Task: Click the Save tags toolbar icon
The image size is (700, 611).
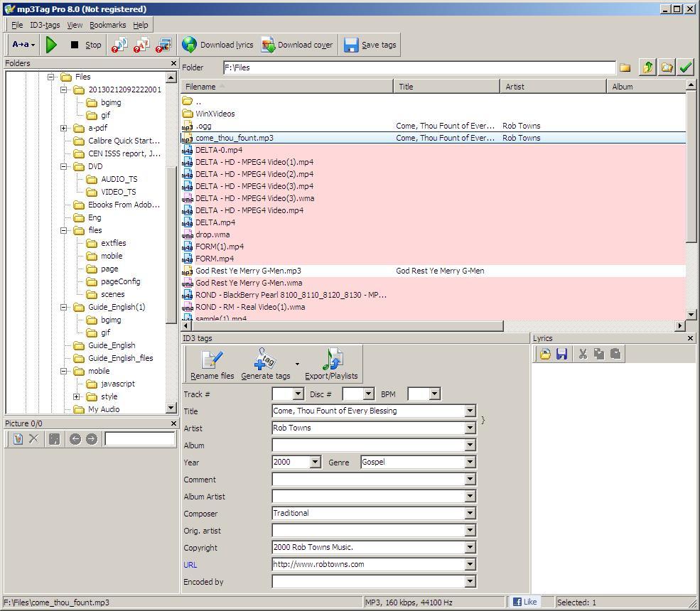Action: [351, 44]
